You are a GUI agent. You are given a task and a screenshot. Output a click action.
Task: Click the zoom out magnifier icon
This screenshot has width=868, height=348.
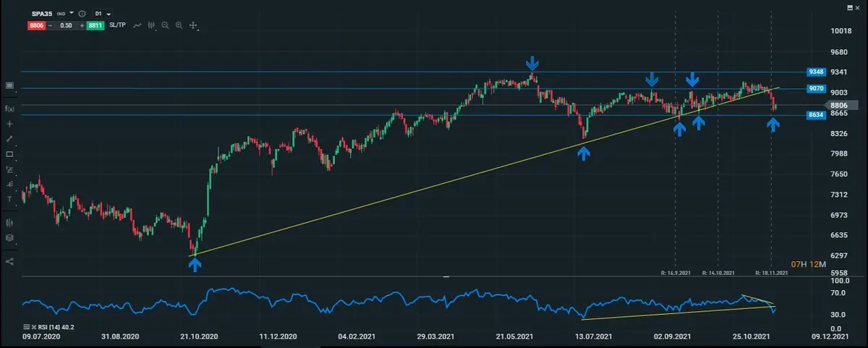coord(166,25)
